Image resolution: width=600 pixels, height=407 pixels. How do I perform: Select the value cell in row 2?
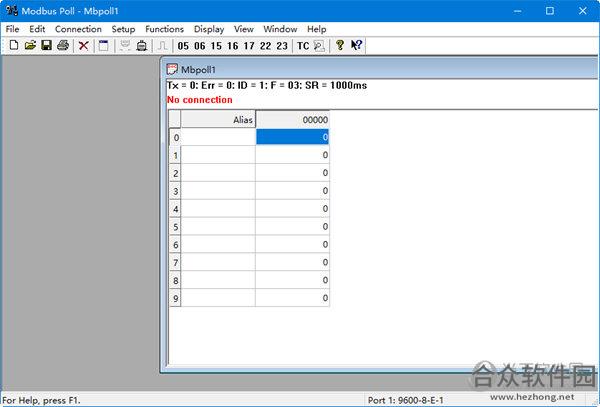(292, 173)
